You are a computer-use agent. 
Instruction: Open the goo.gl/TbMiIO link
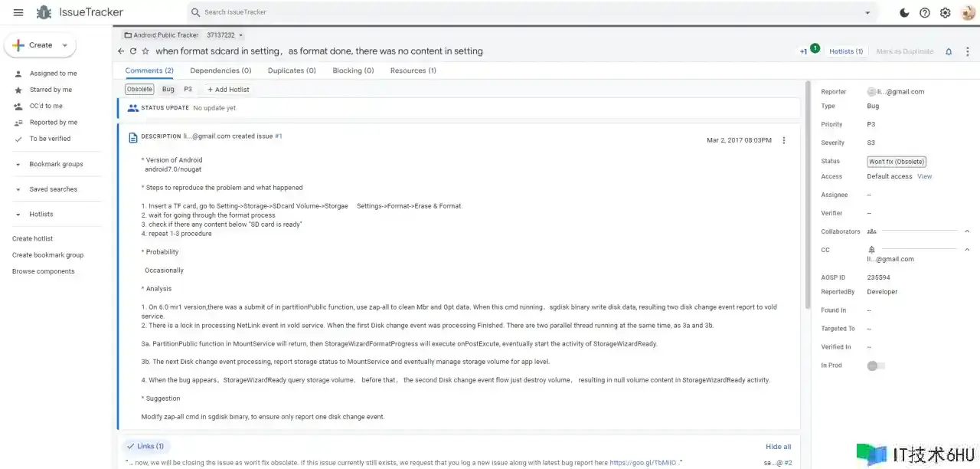642,463
